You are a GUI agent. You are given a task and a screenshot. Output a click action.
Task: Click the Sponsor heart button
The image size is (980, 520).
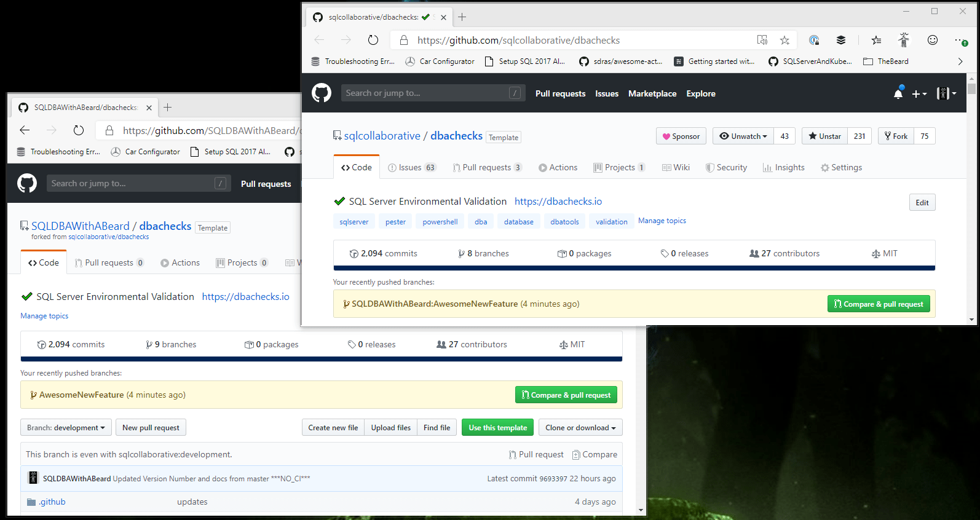(x=681, y=136)
